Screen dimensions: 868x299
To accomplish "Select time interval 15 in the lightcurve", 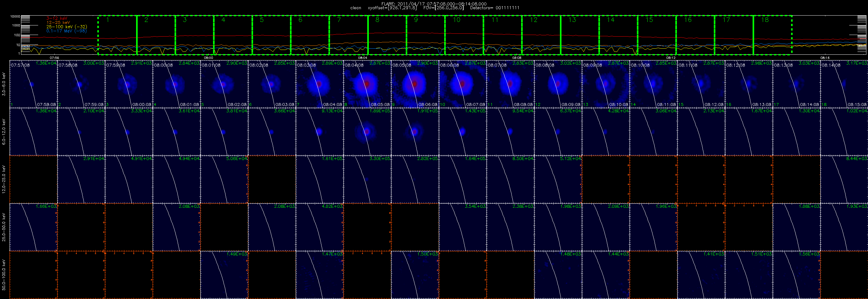I will 657,35.
